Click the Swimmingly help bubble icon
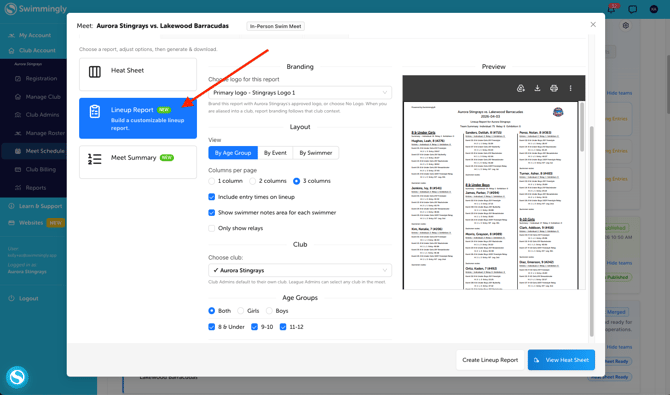This screenshot has width=670, height=395. [x=17, y=377]
